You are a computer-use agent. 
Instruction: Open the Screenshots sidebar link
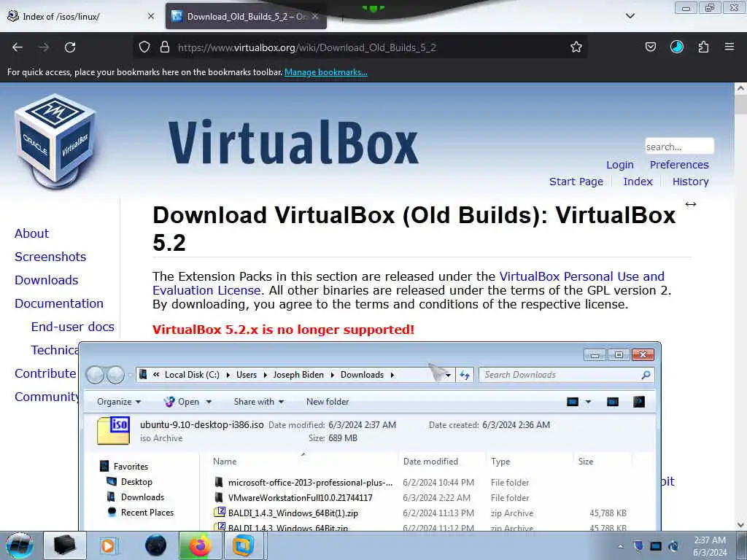tap(50, 257)
